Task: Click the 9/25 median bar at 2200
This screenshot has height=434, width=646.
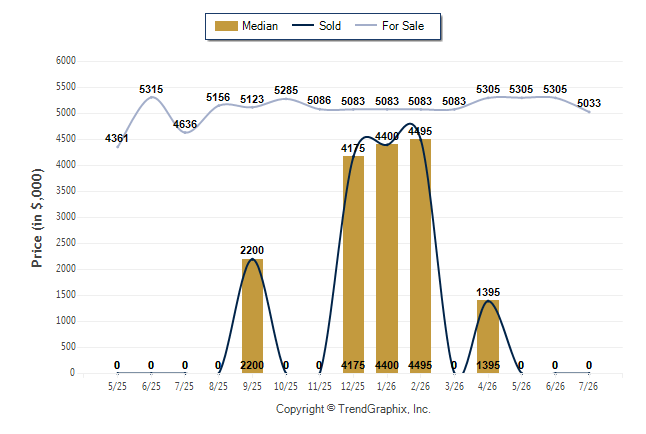Action: coord(252,316)
